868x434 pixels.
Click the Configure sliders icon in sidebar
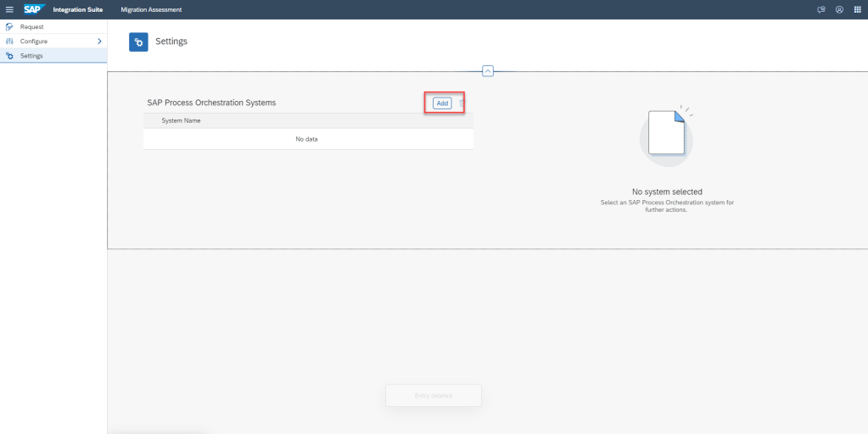[x=9, y=42]
